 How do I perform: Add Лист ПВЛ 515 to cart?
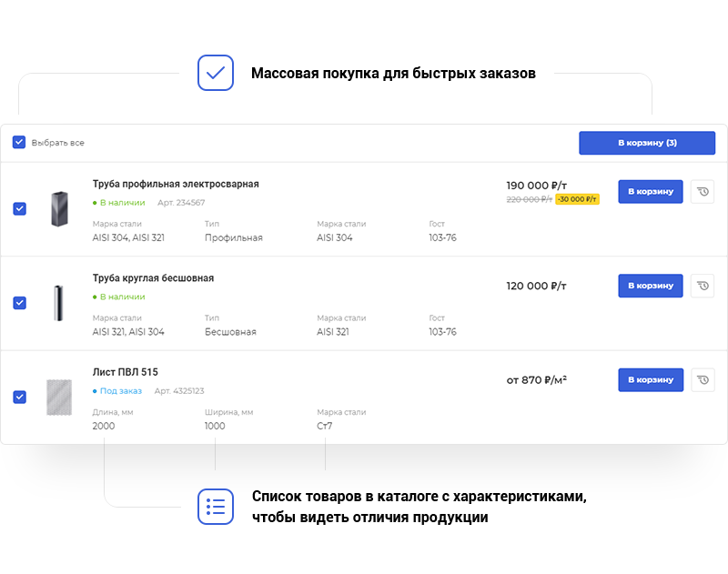[x=650, y=380]
